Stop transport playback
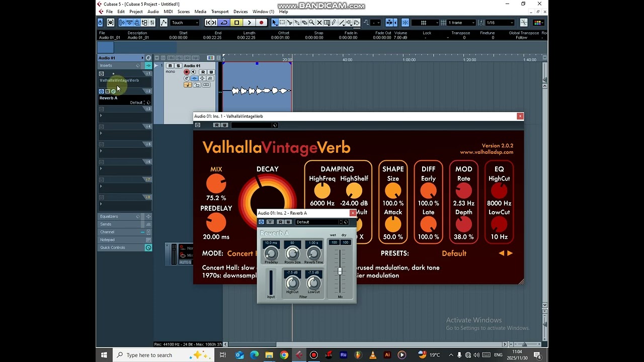 coord(236,23)
